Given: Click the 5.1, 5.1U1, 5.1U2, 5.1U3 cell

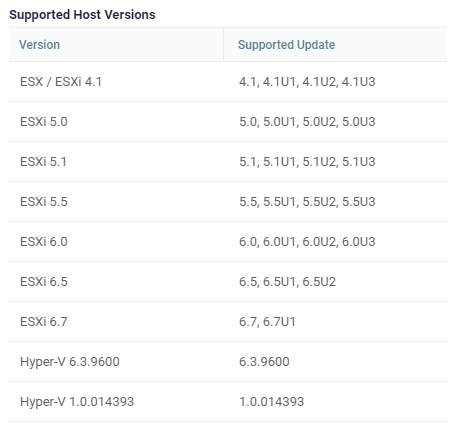Looking at the screenshot, I should point(307,162).
